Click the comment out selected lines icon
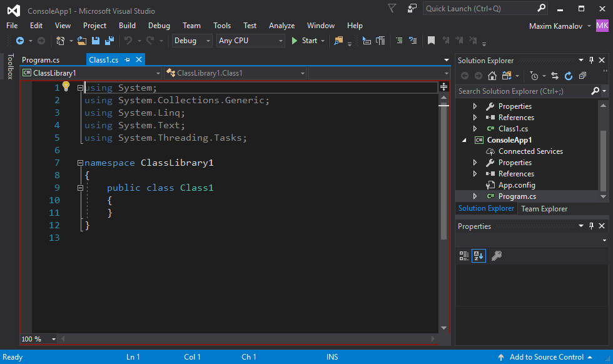Viewport: 613px width, 364px height. pos(399,40)
